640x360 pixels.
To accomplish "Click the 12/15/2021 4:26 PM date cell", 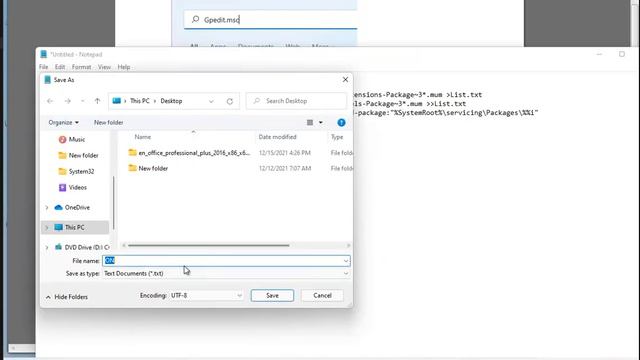I will click(284, 153).
